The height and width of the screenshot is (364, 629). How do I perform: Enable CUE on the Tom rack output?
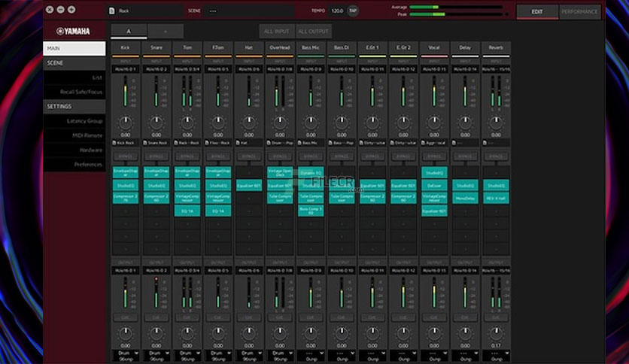click(187, 317)
